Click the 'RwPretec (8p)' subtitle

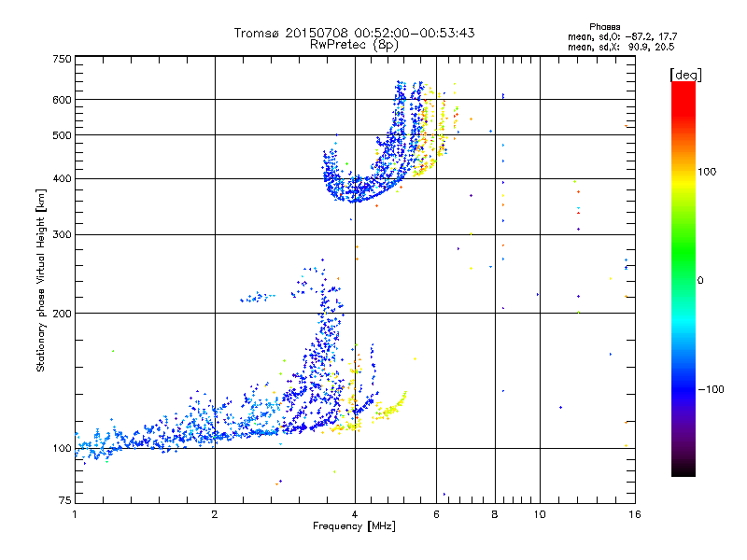click(354, 45)
